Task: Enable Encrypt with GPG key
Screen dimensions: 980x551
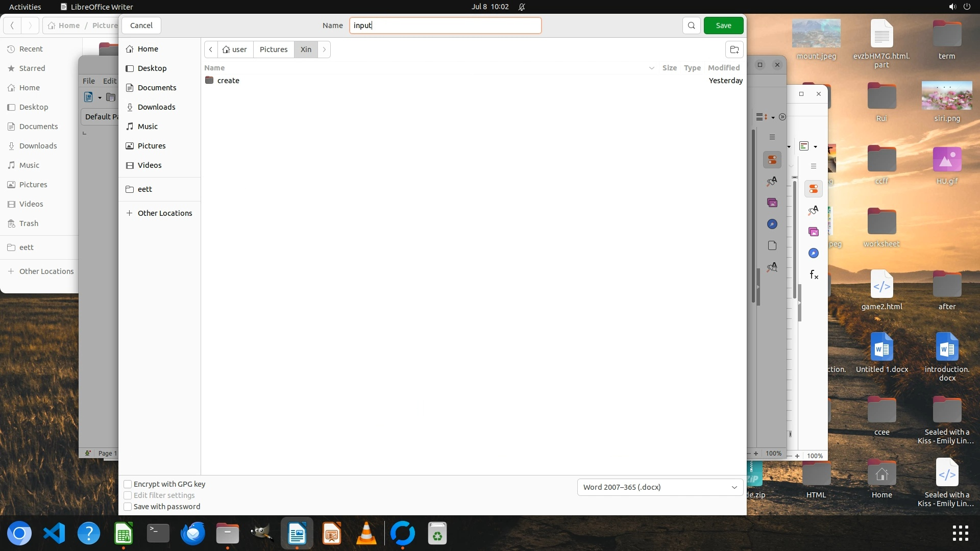Action: [x=128, y=484]
